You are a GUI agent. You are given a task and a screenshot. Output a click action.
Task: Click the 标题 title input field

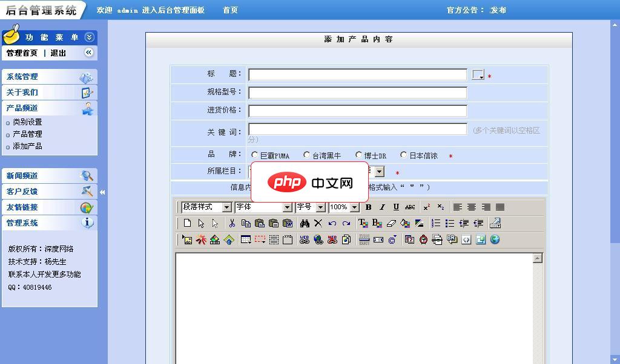click(357, 74)
